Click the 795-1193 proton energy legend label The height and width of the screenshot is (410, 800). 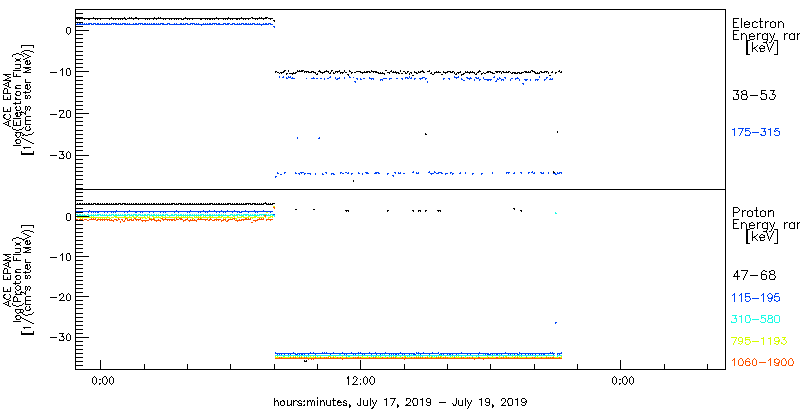(x=760, y=341)
